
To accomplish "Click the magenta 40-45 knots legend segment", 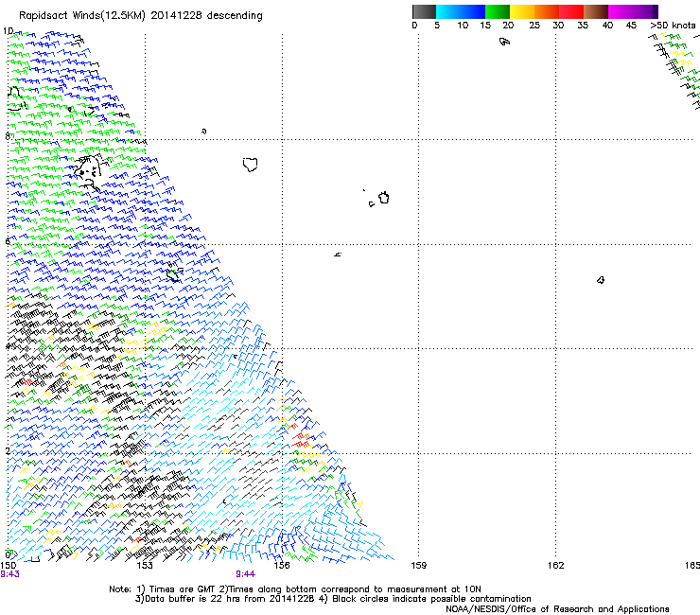I will pos(621,11).
